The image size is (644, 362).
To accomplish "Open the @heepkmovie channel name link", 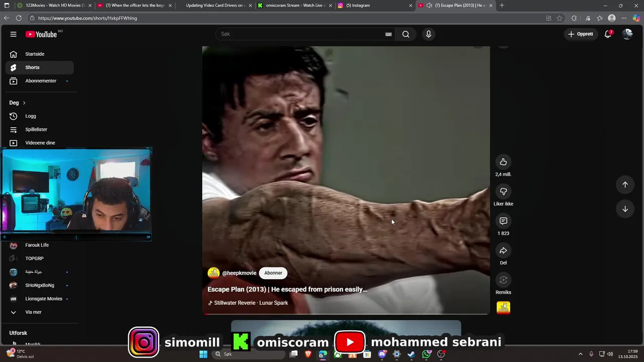I will (239, 273).
